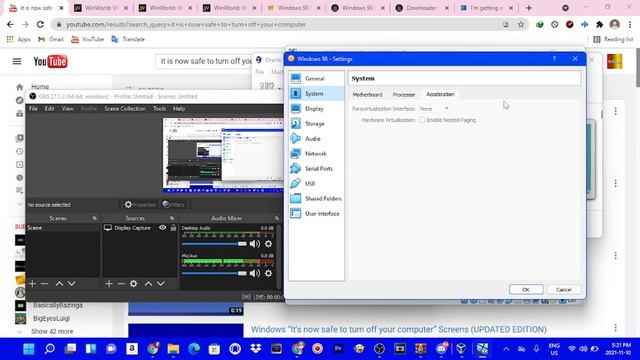Add a new scene in OBS

click(32, 283)
